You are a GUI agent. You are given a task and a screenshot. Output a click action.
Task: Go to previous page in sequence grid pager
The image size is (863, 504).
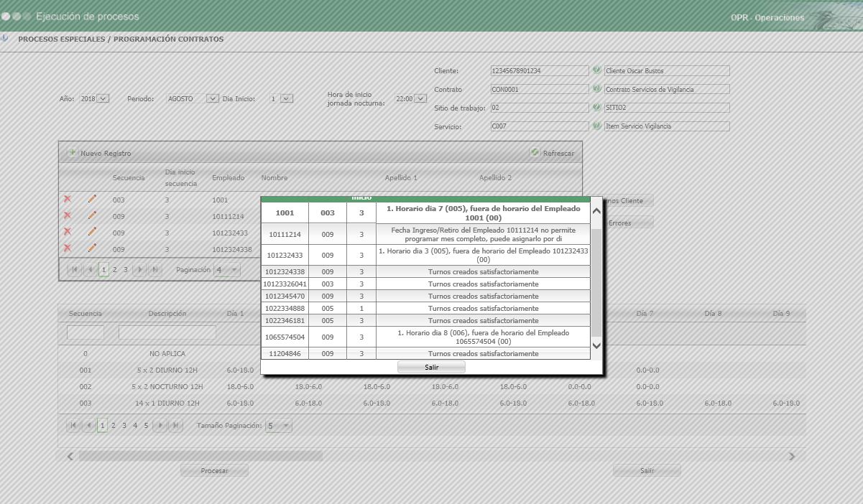tap(90, 426)
